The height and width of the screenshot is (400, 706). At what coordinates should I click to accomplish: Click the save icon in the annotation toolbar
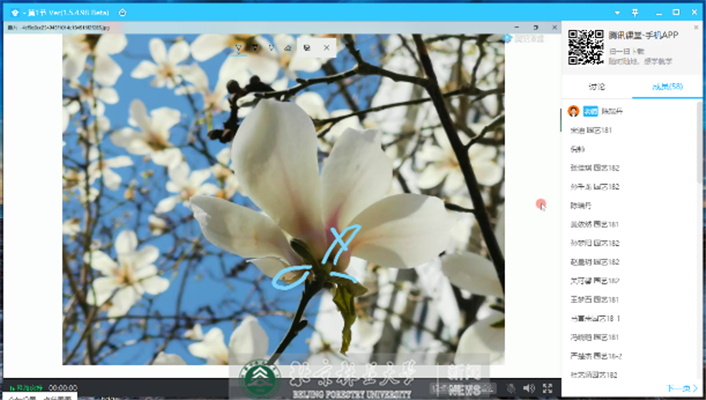click(306, 47)
